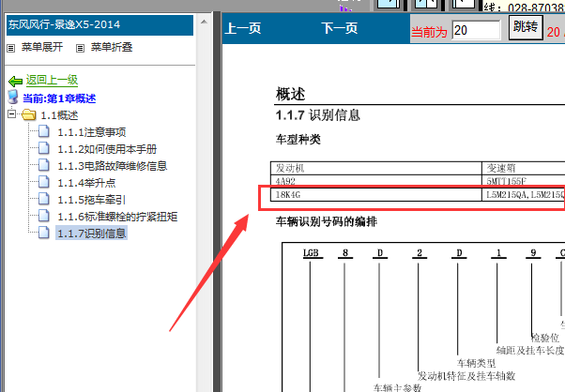Open the 返回上一级 link
The height and width of the screenshot is (392, 565).
click(x=52, y=80)
